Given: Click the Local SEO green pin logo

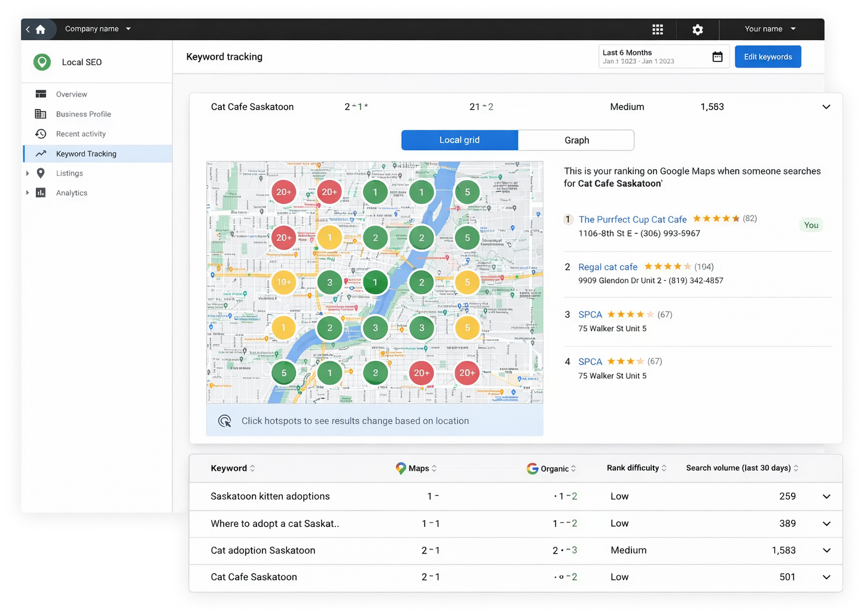Looking at the screenshot, I should (42, 62).
